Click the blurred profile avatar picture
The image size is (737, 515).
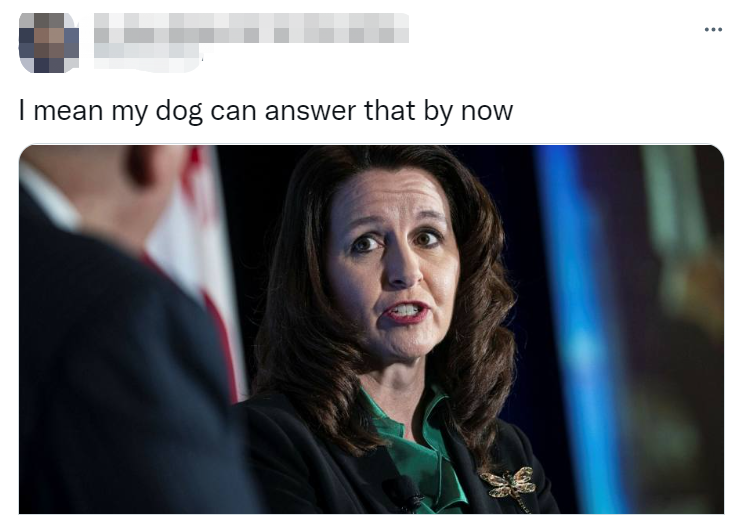[x=49, y=43]
